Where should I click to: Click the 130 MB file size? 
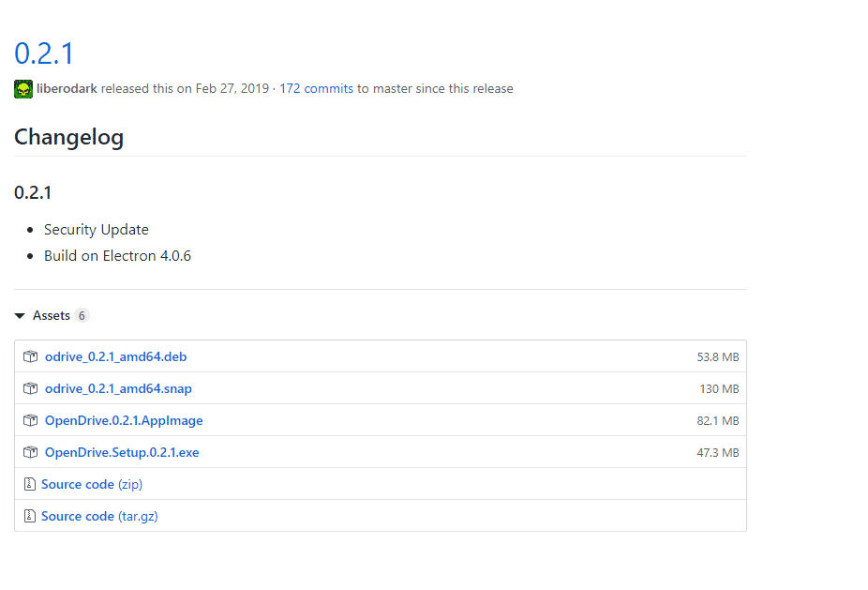[x=720, y=389]
